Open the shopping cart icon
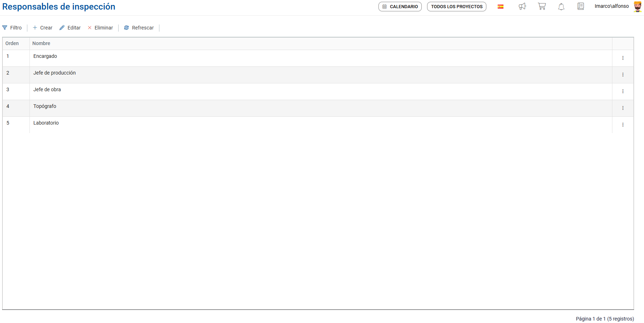644x323 pixels. pos(542,6)
